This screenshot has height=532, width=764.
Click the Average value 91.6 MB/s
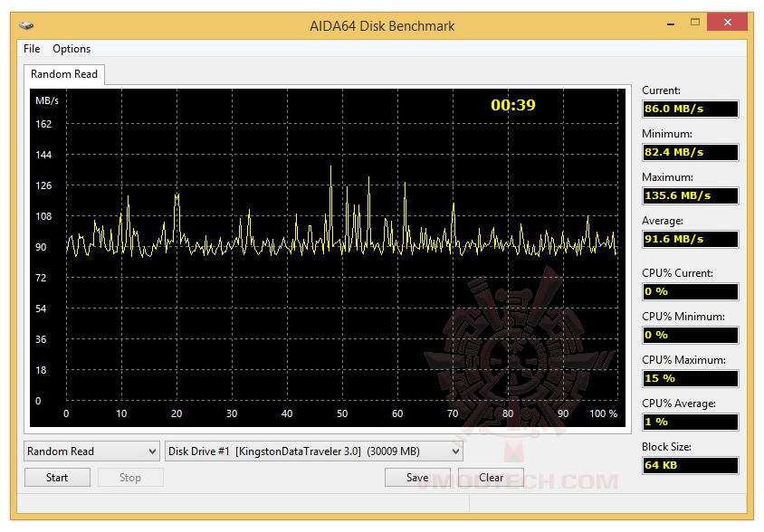690,239
